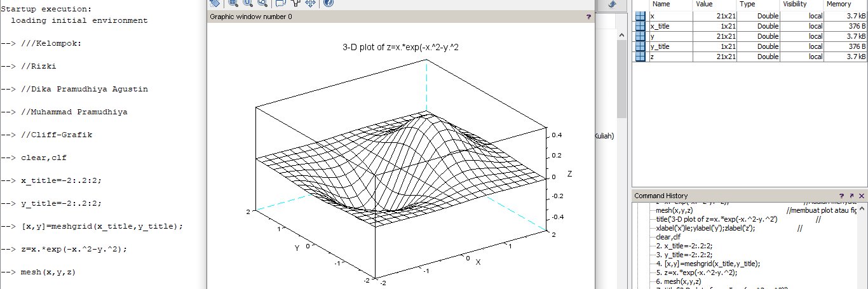Click console command 'mesh(x,y,z)'

click(49, 272)
